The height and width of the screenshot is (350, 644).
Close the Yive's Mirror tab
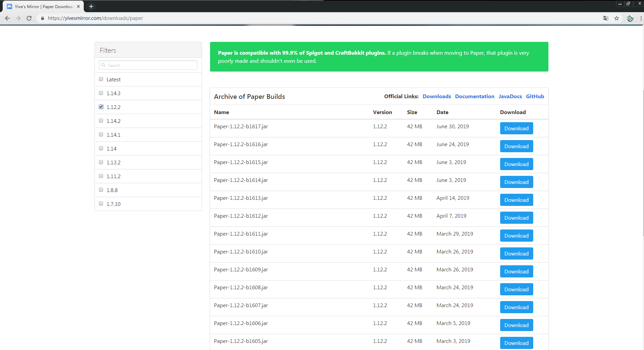78,6
